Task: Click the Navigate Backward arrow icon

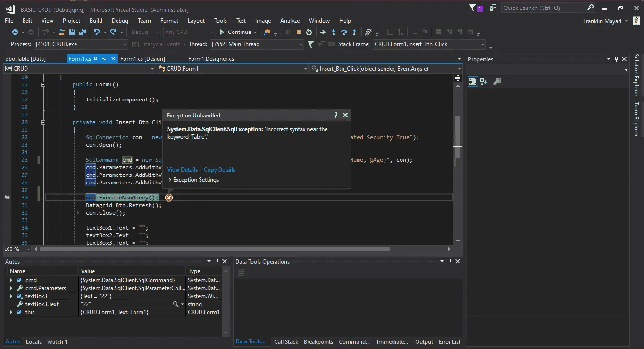Action: coord(15,32)
